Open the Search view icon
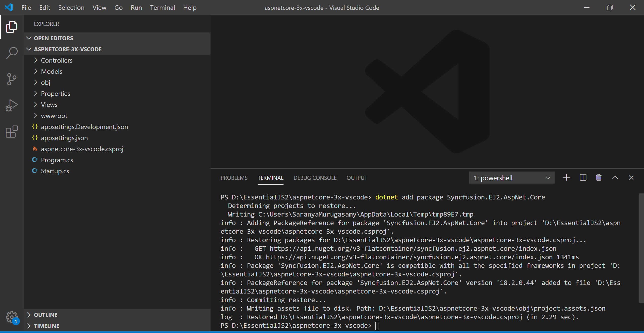This screenshot has width=644, height=333. point(12,53)
